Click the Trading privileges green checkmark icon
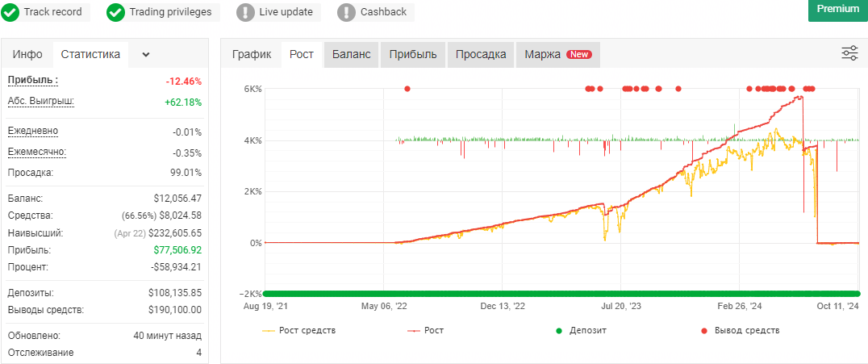 (x=115, y=12)
